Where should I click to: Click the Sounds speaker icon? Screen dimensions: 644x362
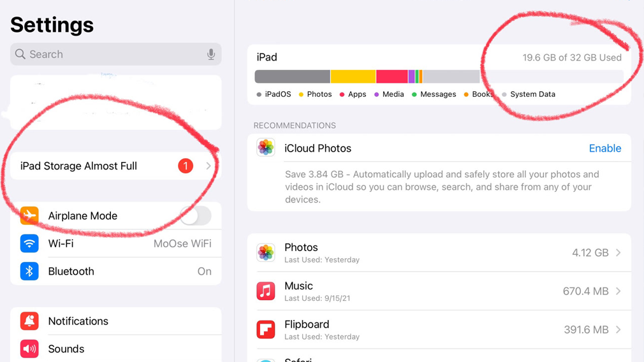(29, 349)
